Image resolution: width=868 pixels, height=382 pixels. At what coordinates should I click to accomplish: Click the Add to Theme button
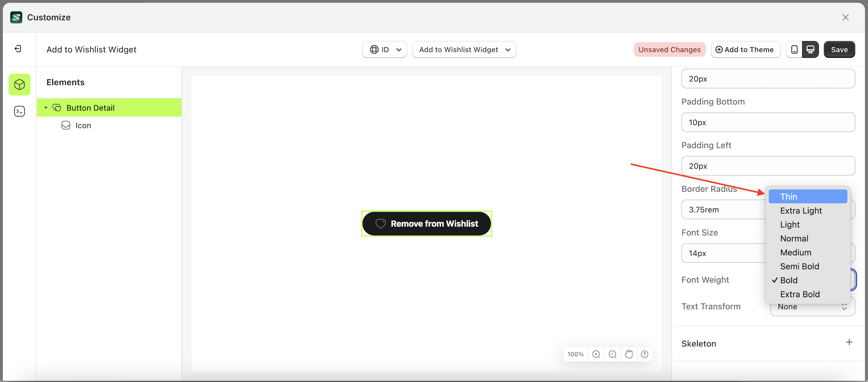746,49
